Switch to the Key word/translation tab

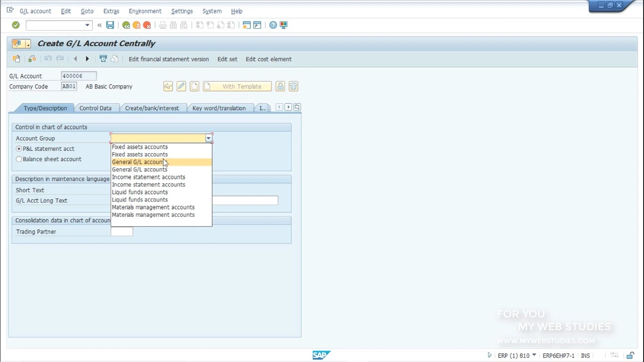pos(219,108)
